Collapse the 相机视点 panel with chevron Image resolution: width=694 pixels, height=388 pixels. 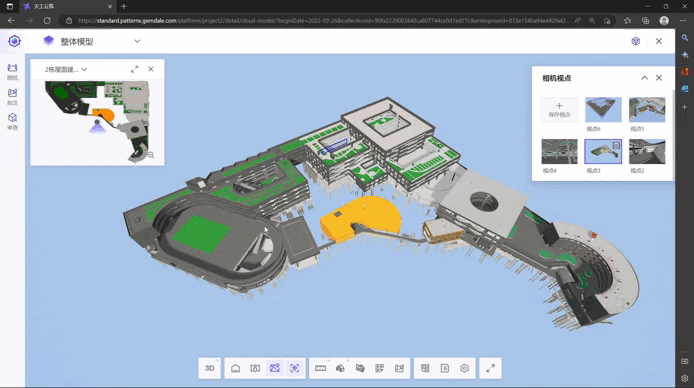tap(644, 78)
